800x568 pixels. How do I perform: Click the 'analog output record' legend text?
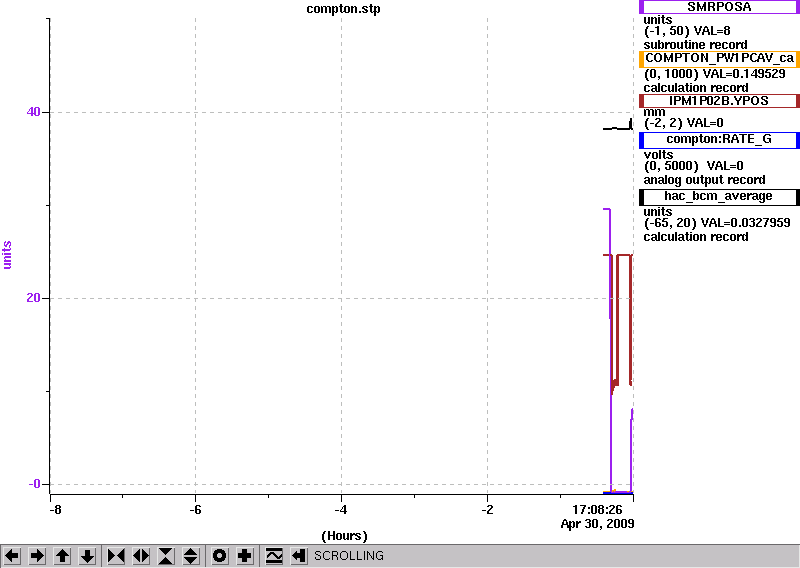pyautogui.click(x=704, y=180)
